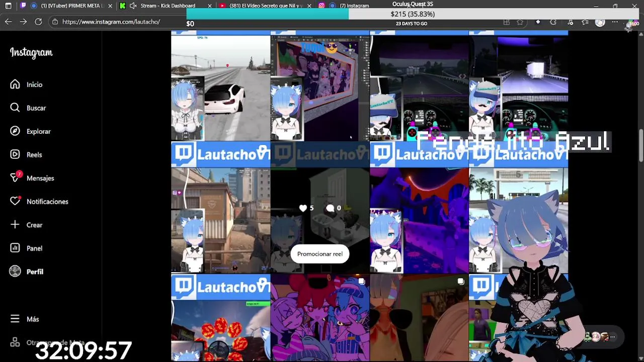
Task: Click the split screen icon in address bar
Action: tap(507, 22)
